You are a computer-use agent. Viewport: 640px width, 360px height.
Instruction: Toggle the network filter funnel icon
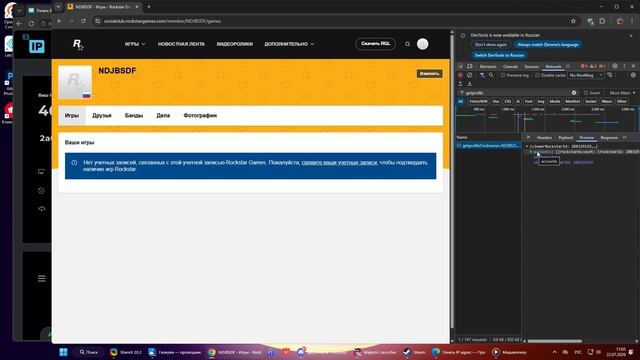(482, 75)
